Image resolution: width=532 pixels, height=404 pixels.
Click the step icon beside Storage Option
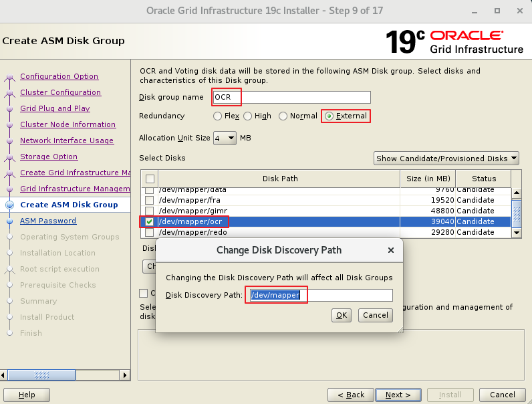[x=9, y=157]
